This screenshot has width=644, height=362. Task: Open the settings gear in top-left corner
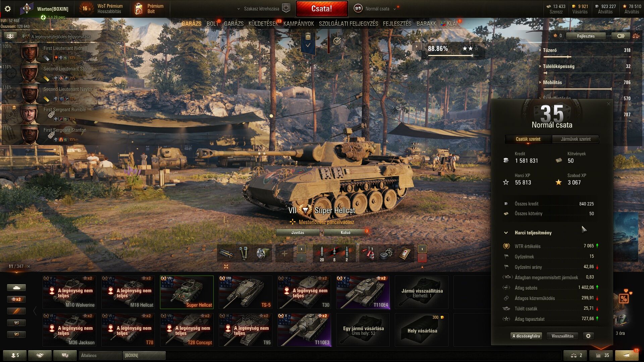[x=8, y=9]
